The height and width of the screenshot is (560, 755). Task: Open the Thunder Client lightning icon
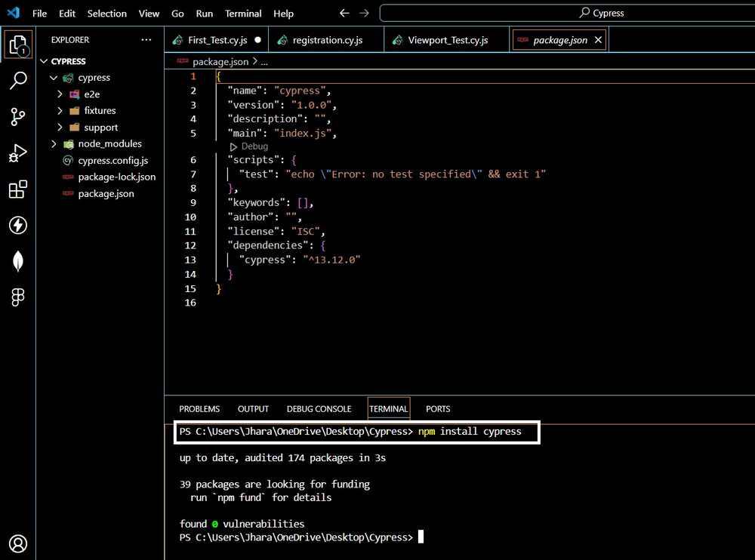(18, 226)
